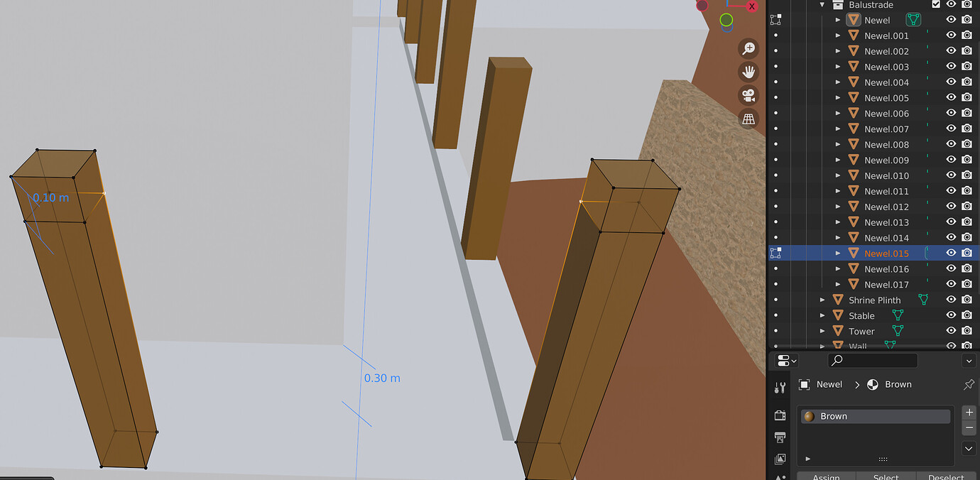Collapse the Balustrade collection
The width and height of the screenshot is (980, 480).
coord(822,4)
